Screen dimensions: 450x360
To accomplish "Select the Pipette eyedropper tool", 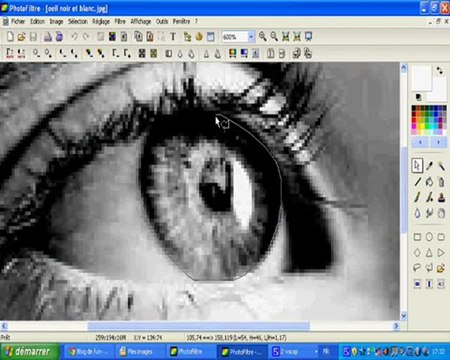I will pyautogui.click(x=429, y=165).
